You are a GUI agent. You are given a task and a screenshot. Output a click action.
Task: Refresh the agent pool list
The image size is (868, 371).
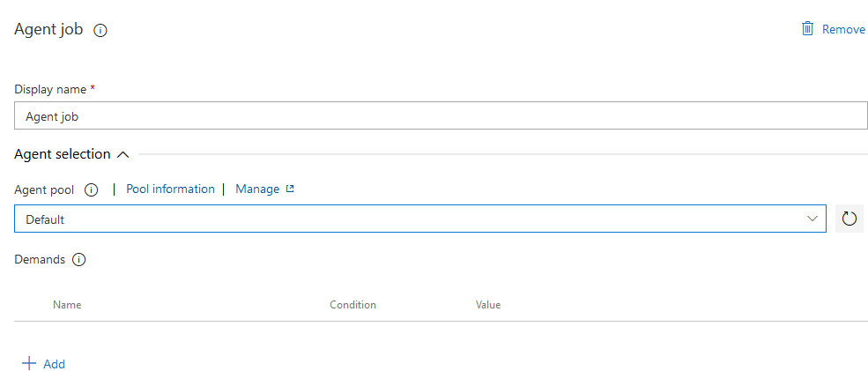coord(849,219)
